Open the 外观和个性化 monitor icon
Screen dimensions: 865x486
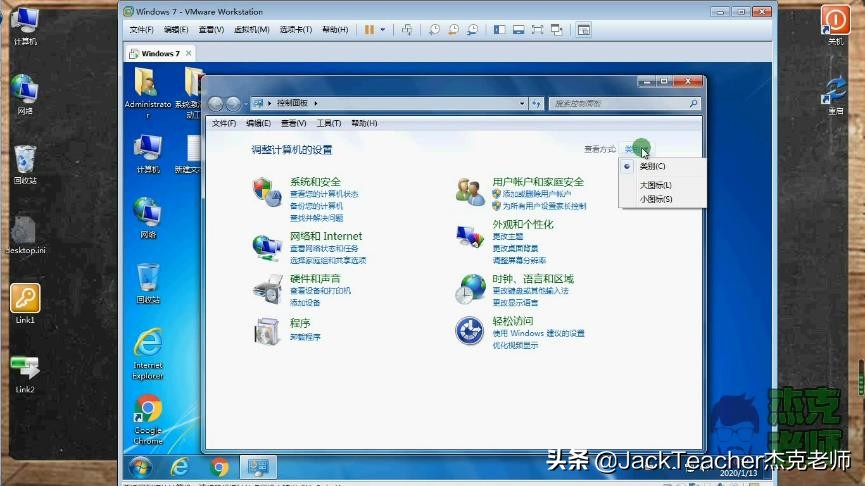coord(470,236)
